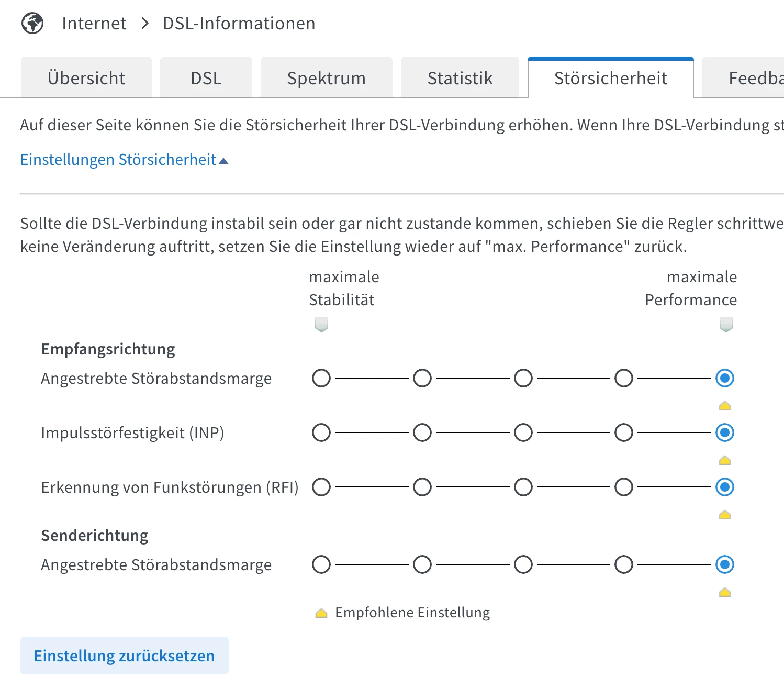Click Einstellung zurücksetzen button
The height and width of the screenshot is (688, 784).
pyautogui.click(x=124, y=656)
